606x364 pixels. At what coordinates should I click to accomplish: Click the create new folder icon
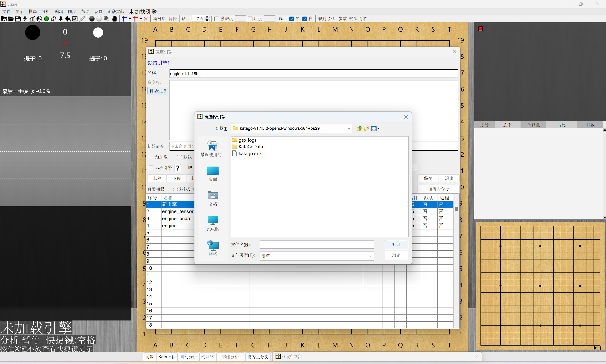point(367,128)
